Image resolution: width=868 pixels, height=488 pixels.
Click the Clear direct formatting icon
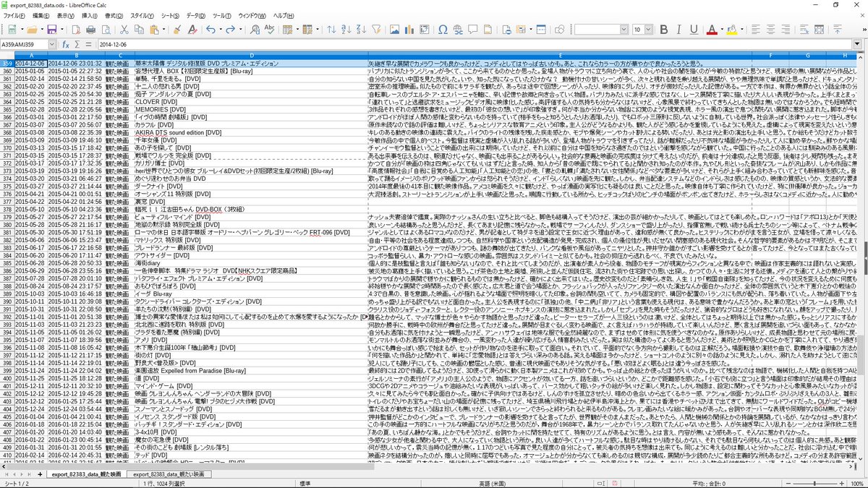point(192,30)
